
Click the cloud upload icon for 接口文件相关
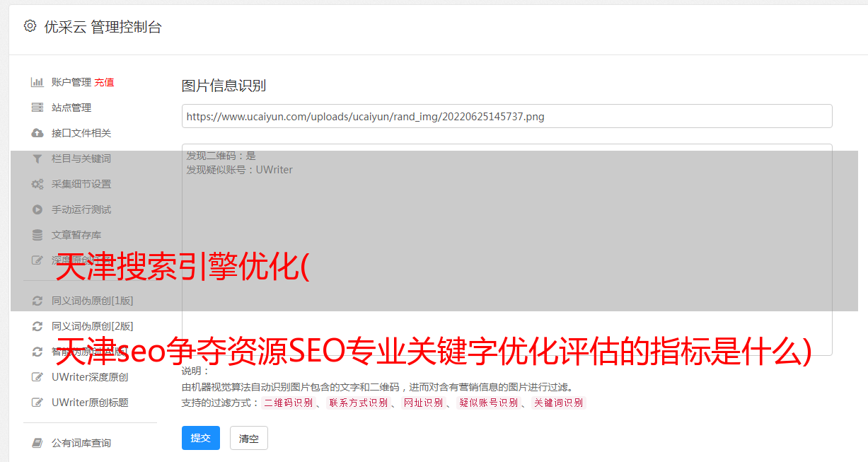click(x=37, y=133)
